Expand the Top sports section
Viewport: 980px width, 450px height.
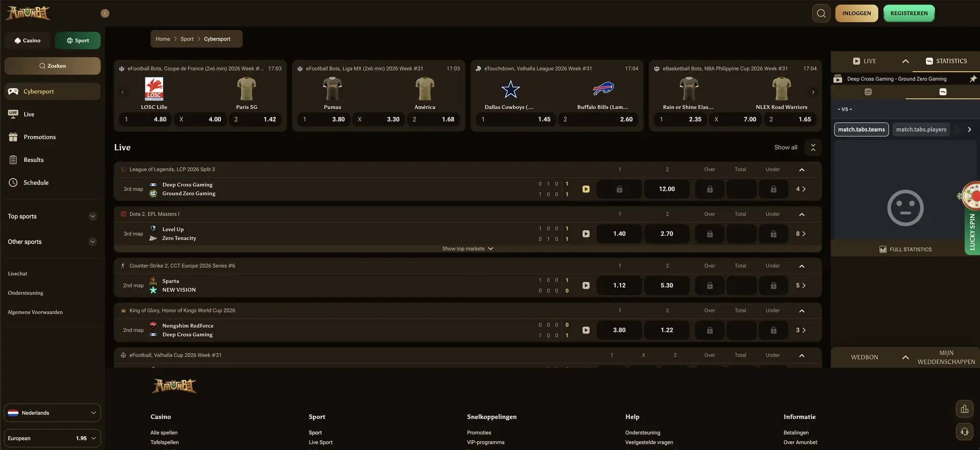point(53,216)
